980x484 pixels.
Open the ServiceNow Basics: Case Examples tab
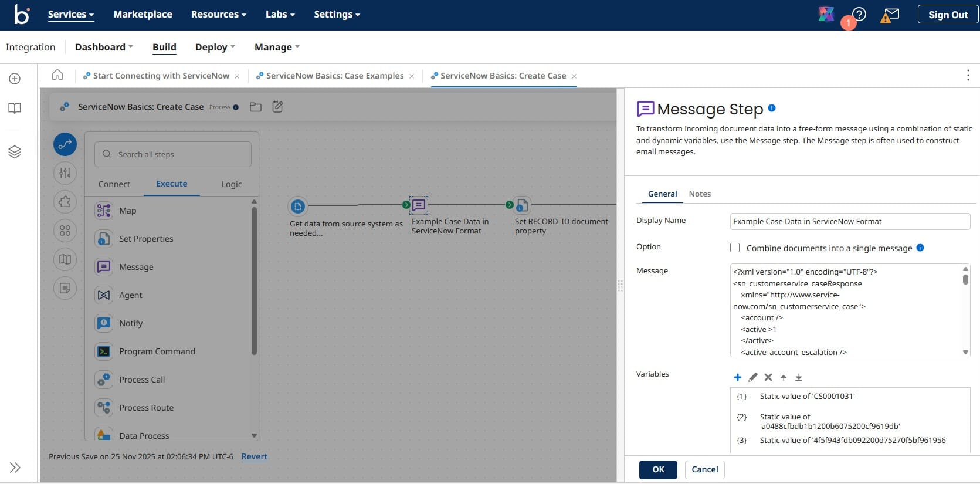coord(335,76)
